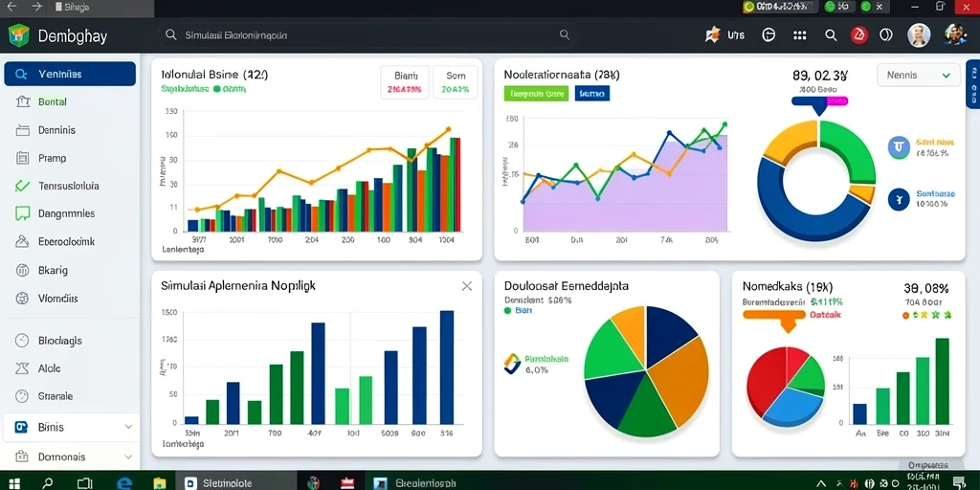Image resolution: width=980 pixels, height=490 pixels.
Task: Open Dangnmnies chat icon in sidebar
Action: [x=23, y=213]
